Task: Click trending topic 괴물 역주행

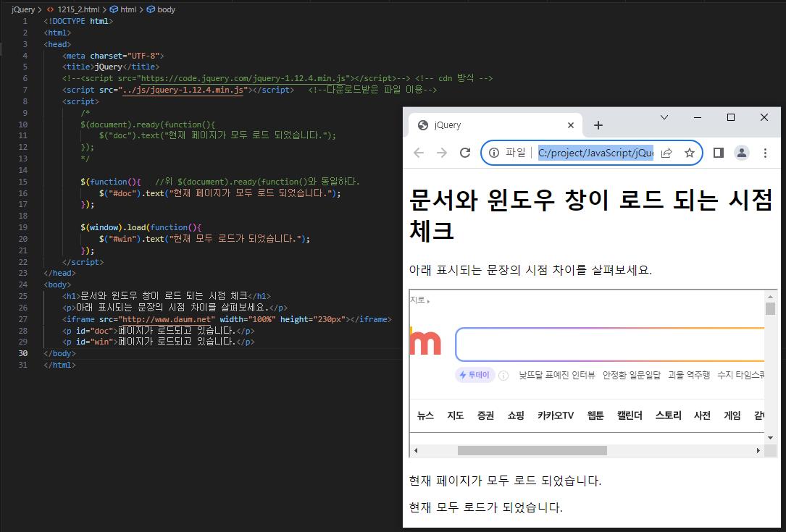Action: [x=689, y=375]
